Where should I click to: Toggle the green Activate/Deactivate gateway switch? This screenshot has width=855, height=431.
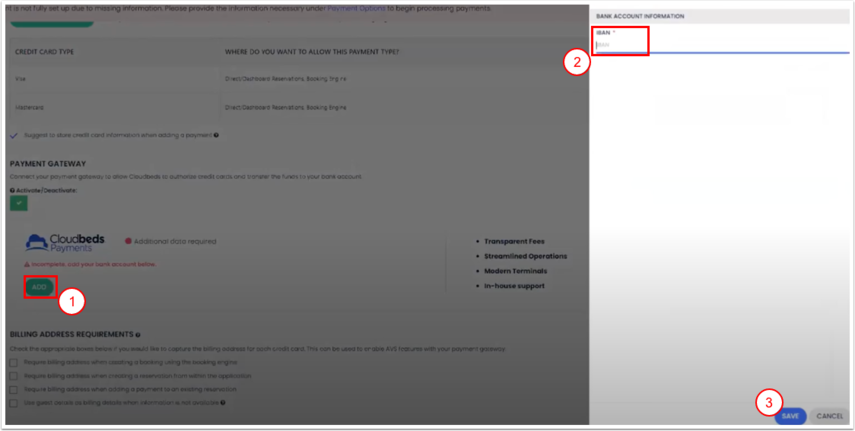tap(19, 203)
